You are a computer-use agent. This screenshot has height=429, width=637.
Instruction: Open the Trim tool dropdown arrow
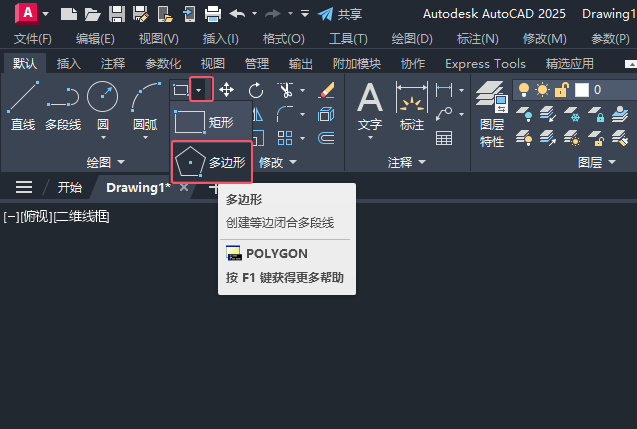pos(302,90)
